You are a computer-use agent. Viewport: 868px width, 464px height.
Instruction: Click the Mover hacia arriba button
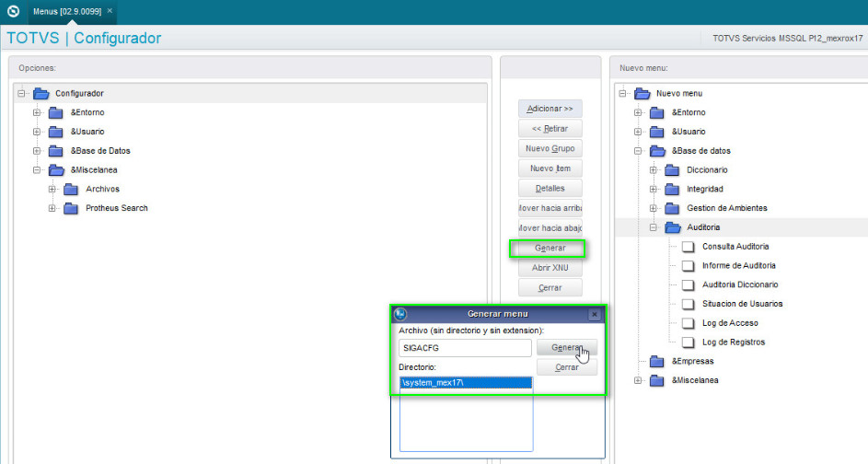pyautogui.click(x=550, y=208)
